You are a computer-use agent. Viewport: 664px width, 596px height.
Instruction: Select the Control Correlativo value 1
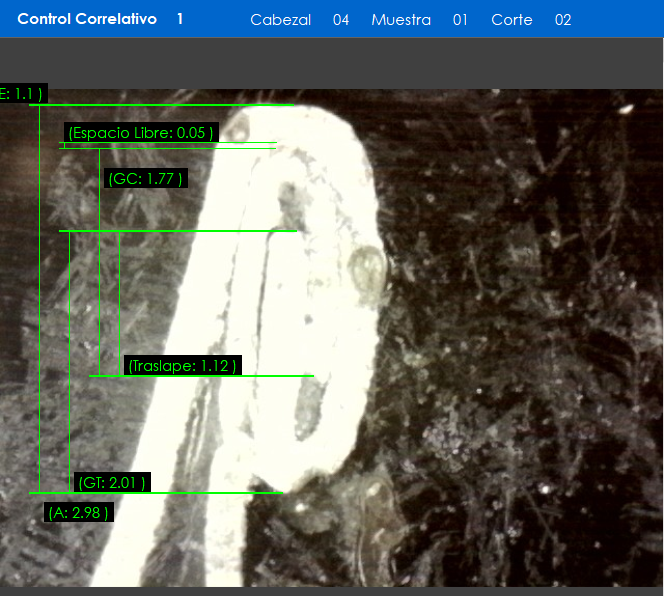180,19
